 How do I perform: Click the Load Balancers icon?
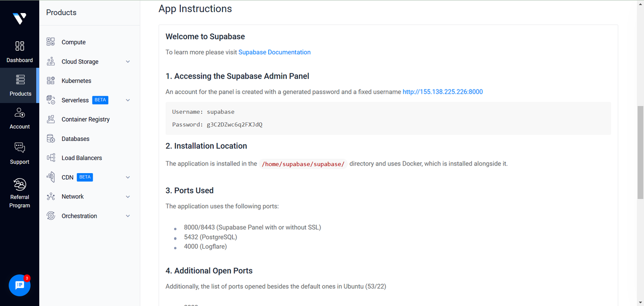pos(51,158)
